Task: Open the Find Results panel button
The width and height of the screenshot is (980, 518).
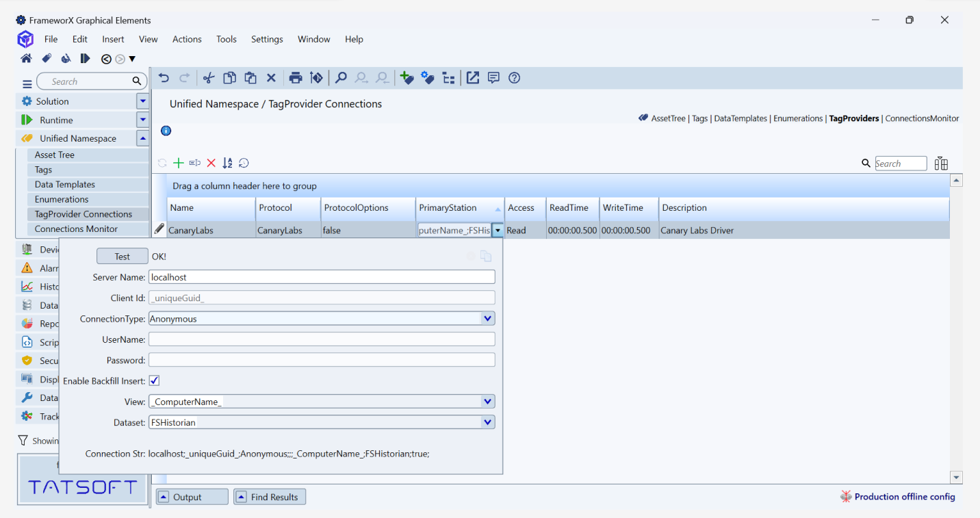Action: coord(270,497)
